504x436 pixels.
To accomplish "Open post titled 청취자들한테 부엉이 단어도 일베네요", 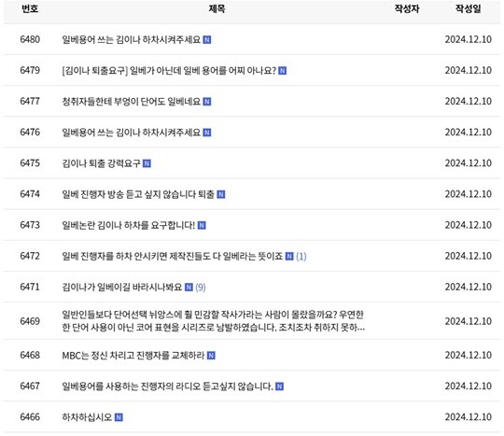I will [x=132, y=102].
